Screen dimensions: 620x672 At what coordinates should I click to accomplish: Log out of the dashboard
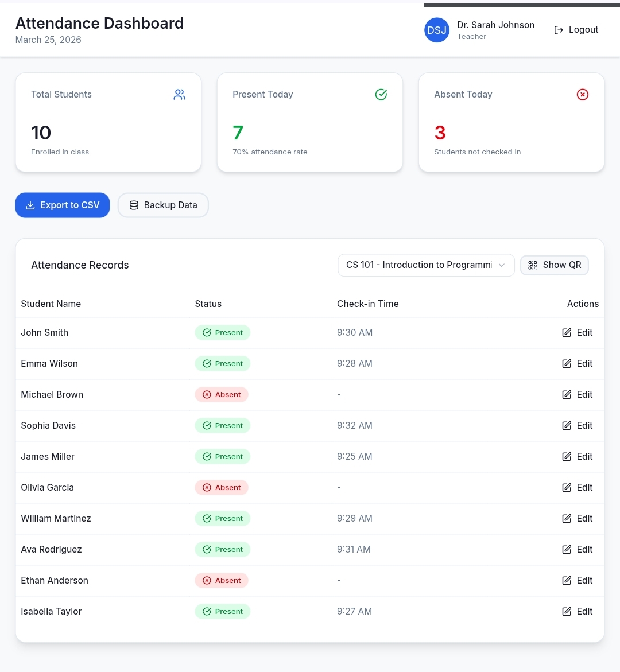click(576, 30)
